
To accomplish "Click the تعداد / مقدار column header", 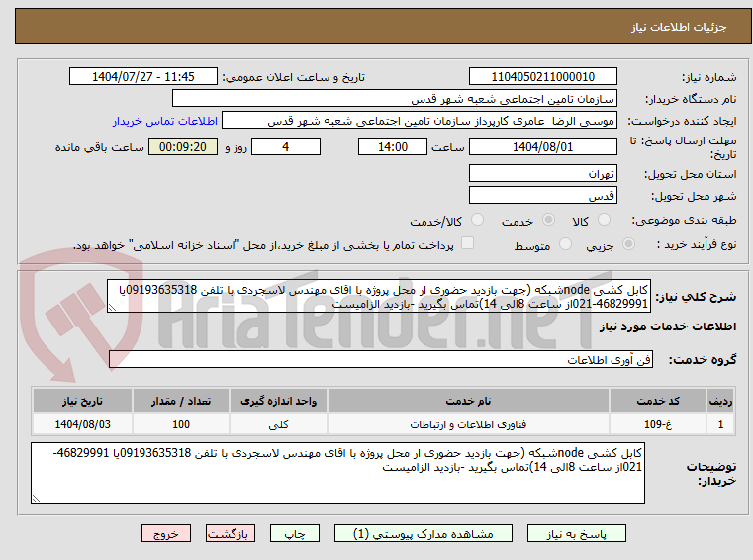I will click(181, 401).
